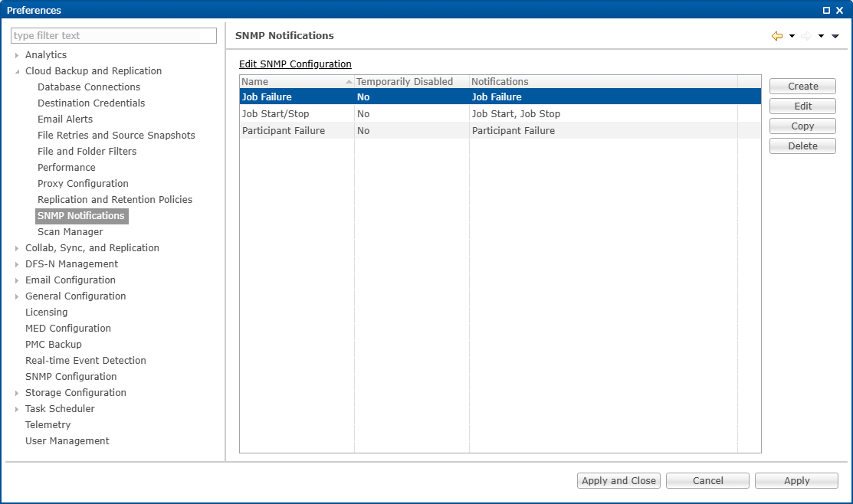Select DFS-N Management item
853x504 pixels.
[72, 263]
